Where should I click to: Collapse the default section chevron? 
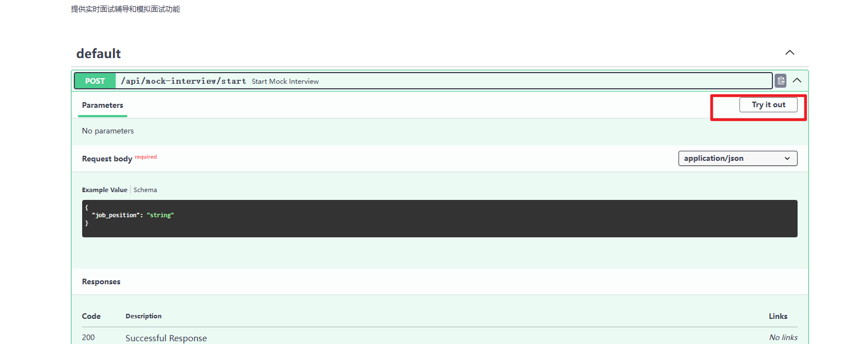click(x=790, y=53)
